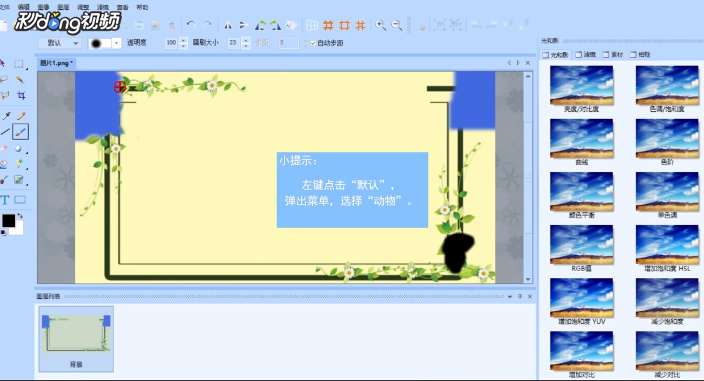Viewport: 704px width, 381px height.
Task: Click the redo arrow icon
Action: point(207,25)
